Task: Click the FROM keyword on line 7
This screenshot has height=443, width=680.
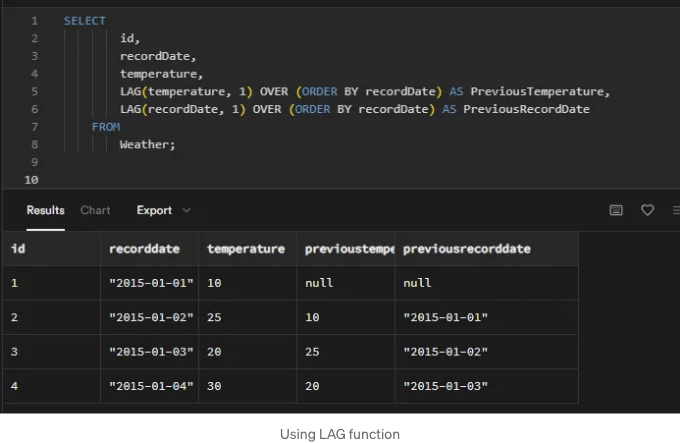Action: 106,127
